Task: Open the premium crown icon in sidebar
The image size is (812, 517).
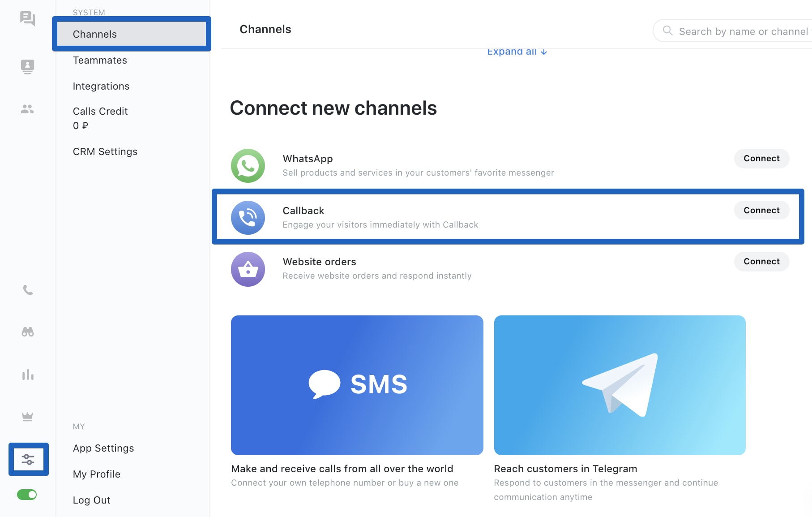Action: [28, 416]
